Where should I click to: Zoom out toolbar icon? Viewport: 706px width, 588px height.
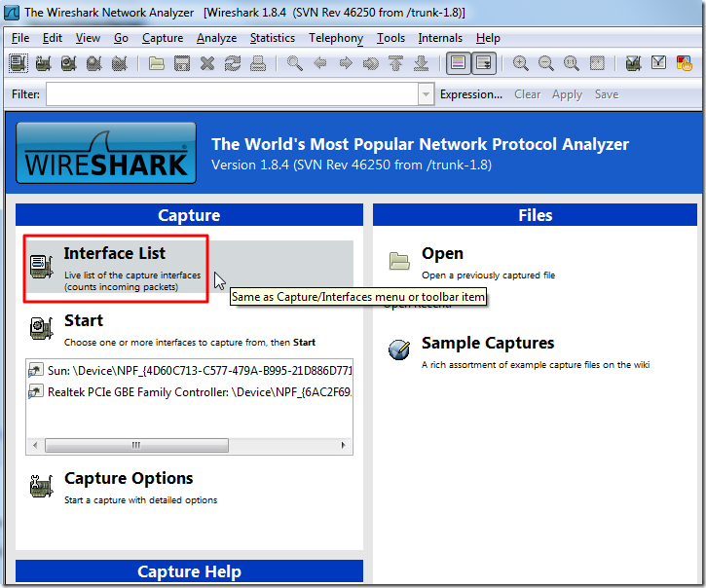pyautogui.click(x=545, y=63)
